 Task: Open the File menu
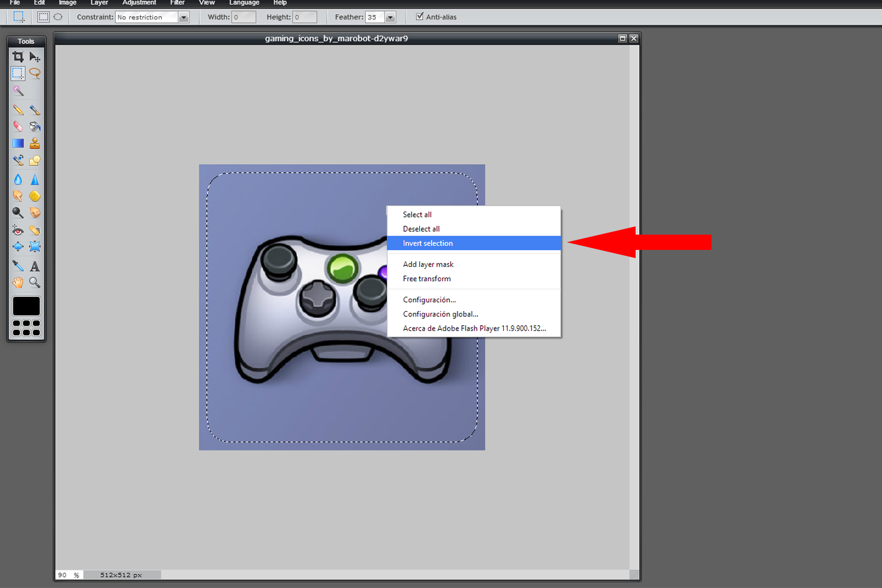[x=15, y=3]
